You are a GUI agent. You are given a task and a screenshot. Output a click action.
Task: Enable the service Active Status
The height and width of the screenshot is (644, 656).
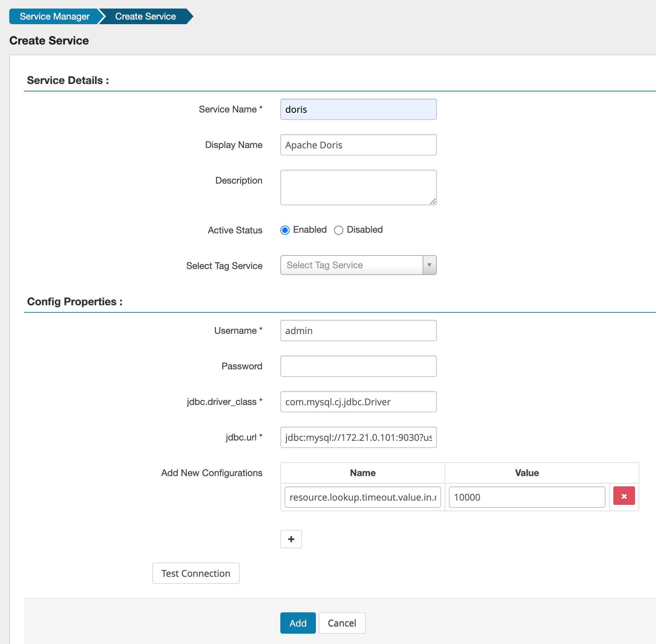(x=285, y=230)
